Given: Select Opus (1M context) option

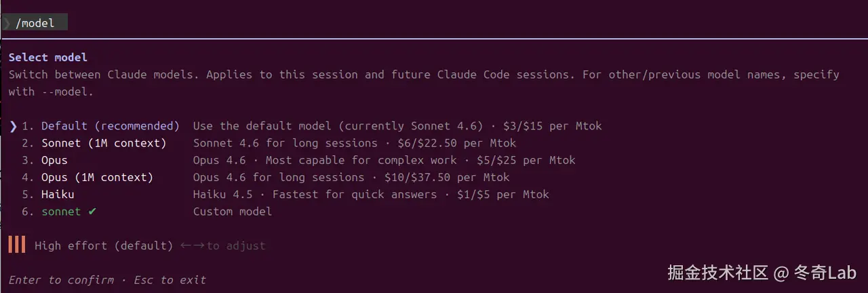Looking at the screenshot, I should click(x=97, y=177).
